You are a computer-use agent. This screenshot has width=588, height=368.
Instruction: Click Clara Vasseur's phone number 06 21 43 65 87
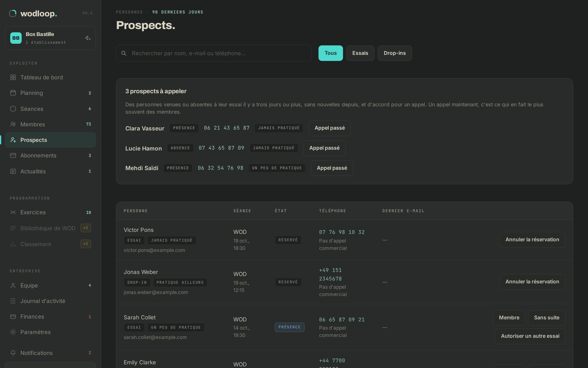coord(227,128)
